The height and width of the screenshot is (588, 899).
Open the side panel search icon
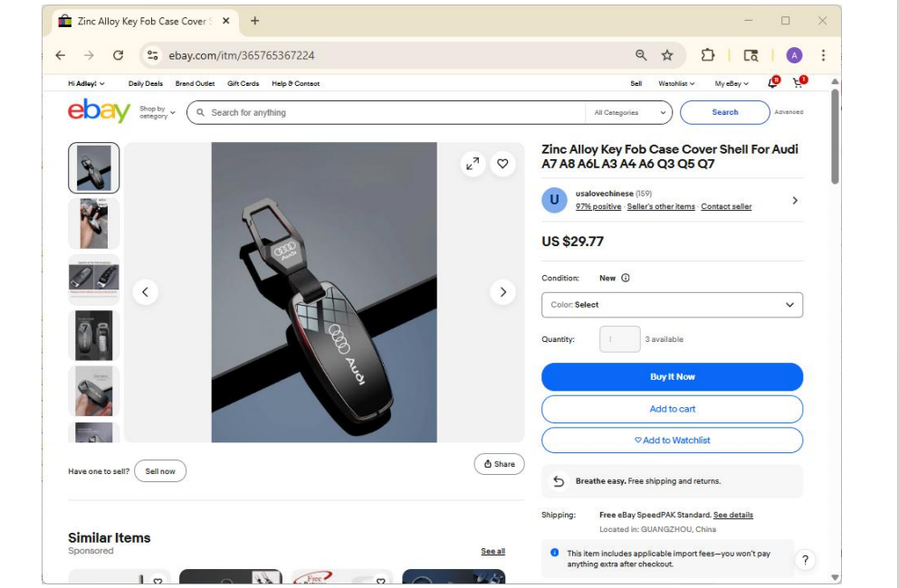pos(751,55)
